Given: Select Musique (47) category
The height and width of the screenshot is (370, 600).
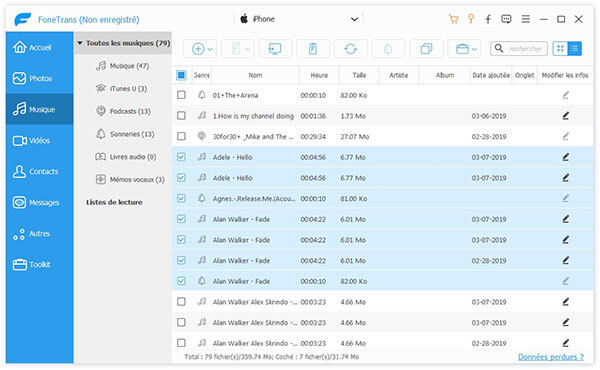Looking at the screenshot, I should pyautogui.click(x=122, y=66).
